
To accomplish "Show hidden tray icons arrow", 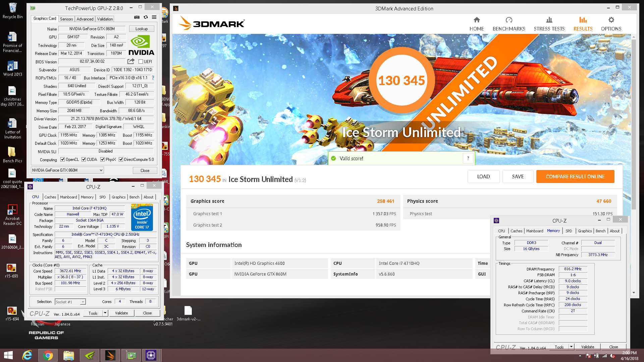I will coord(580,356).
